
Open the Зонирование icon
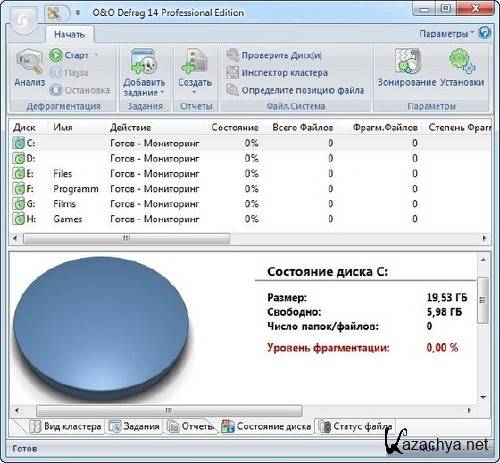[x=407, y=61]
